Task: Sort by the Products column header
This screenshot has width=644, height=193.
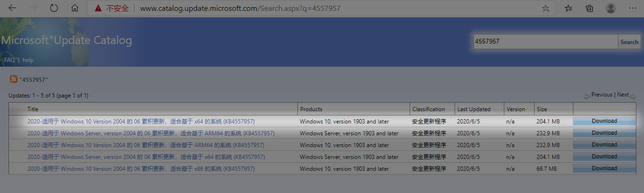Action: coord(311,109)
